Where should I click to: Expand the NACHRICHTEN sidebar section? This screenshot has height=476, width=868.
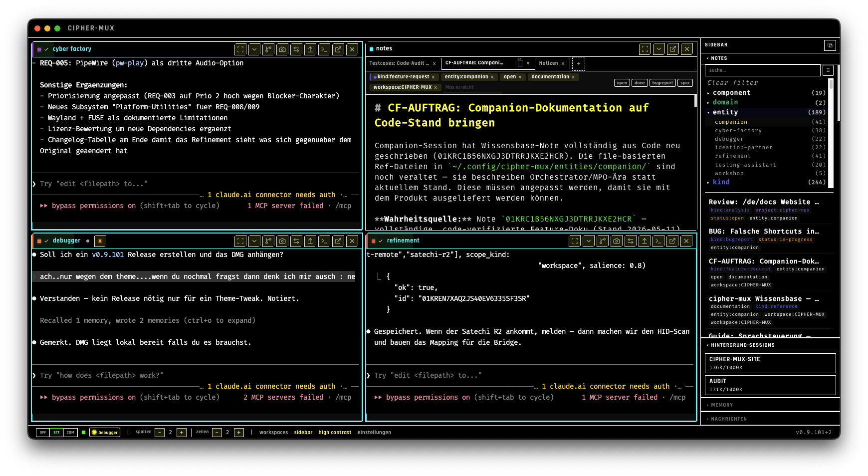click(770, 419)
